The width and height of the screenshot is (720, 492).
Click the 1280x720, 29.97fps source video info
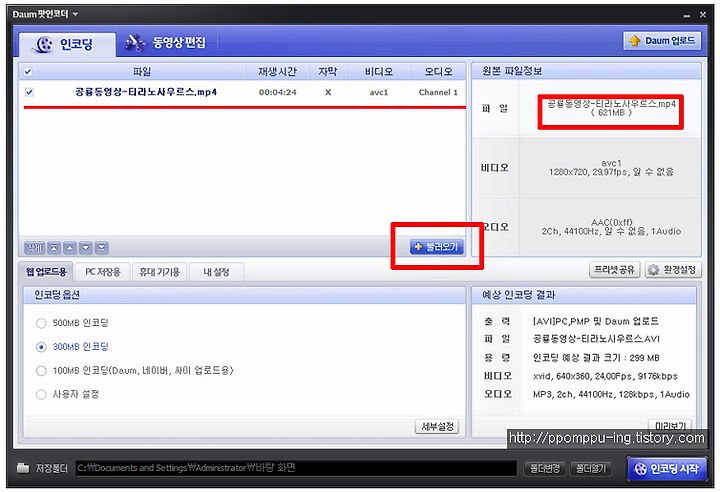(x=611, y=172)
